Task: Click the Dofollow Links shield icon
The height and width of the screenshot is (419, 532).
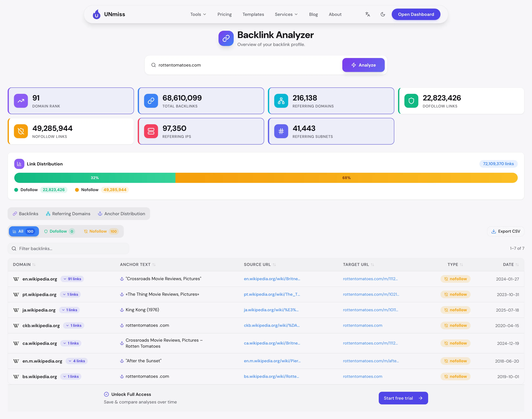Action: coord(411,101)
